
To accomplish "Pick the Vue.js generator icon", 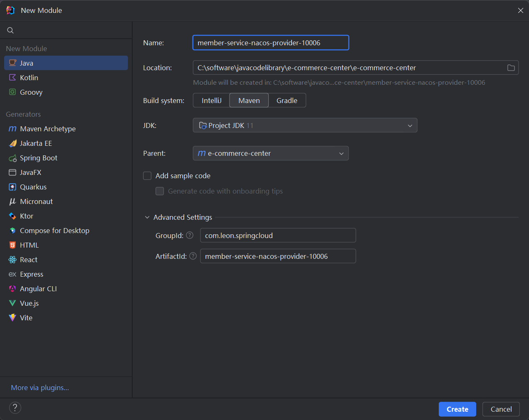I will [x=12, y=303].
